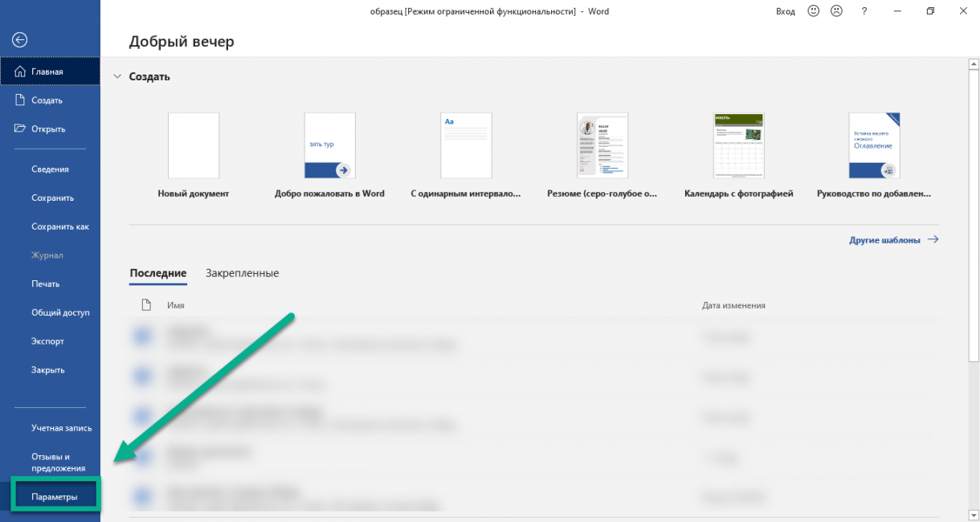980x522 pixels.
Task: Select the Резюме template thumbnail
Action: coord(602,146)
